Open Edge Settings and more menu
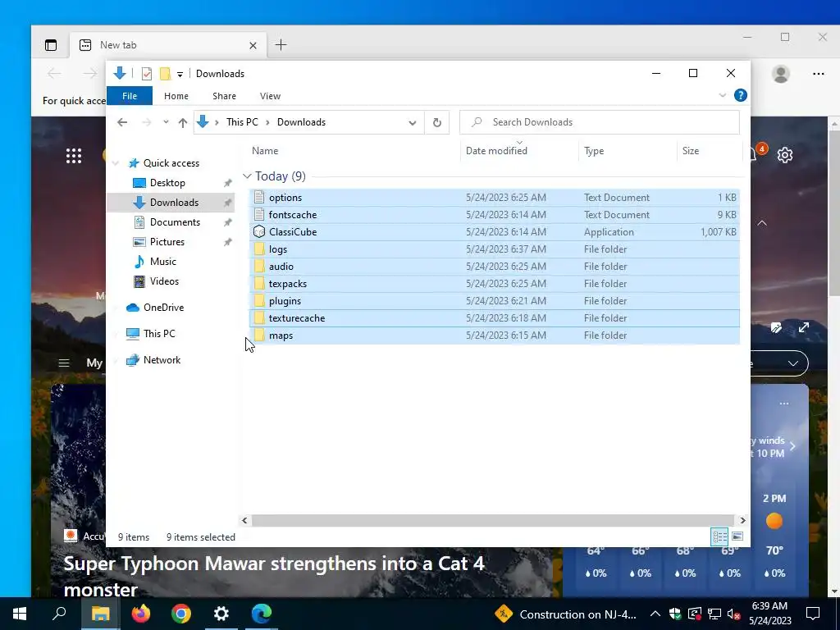840x630 pixels. (818, 74)
